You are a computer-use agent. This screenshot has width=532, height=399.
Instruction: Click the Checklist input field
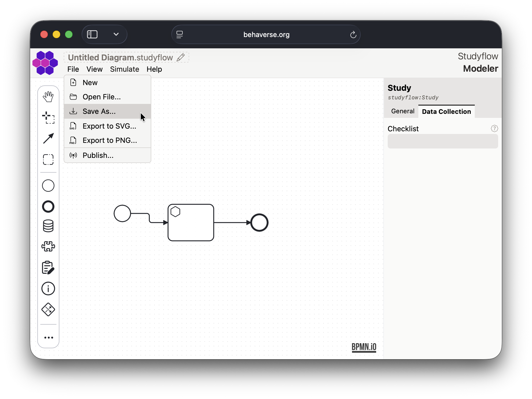pyautogui.click(x=443, y=141)
